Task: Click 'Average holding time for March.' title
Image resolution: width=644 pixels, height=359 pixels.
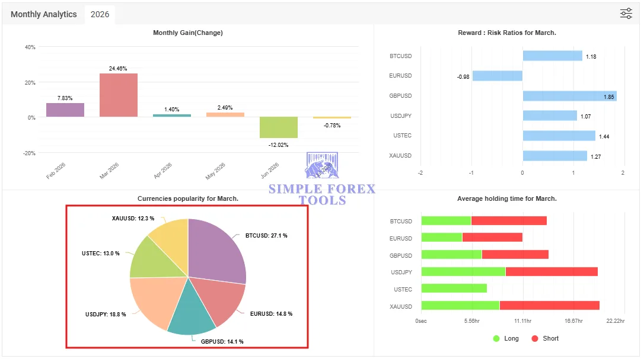Action: pyautogui.click(x=507, y=198)
